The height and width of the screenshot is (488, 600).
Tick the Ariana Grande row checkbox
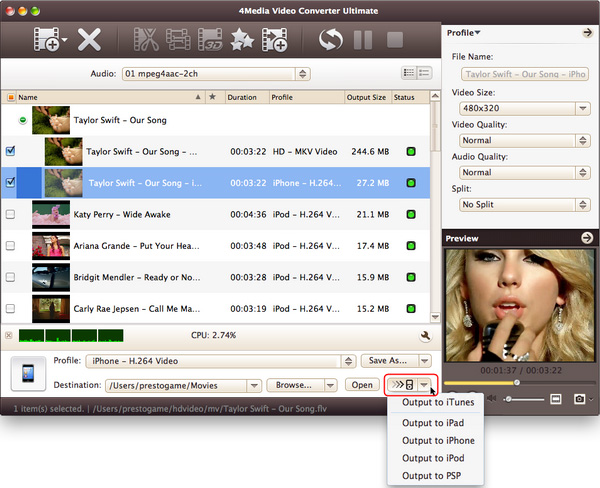(x=11, y=245)
